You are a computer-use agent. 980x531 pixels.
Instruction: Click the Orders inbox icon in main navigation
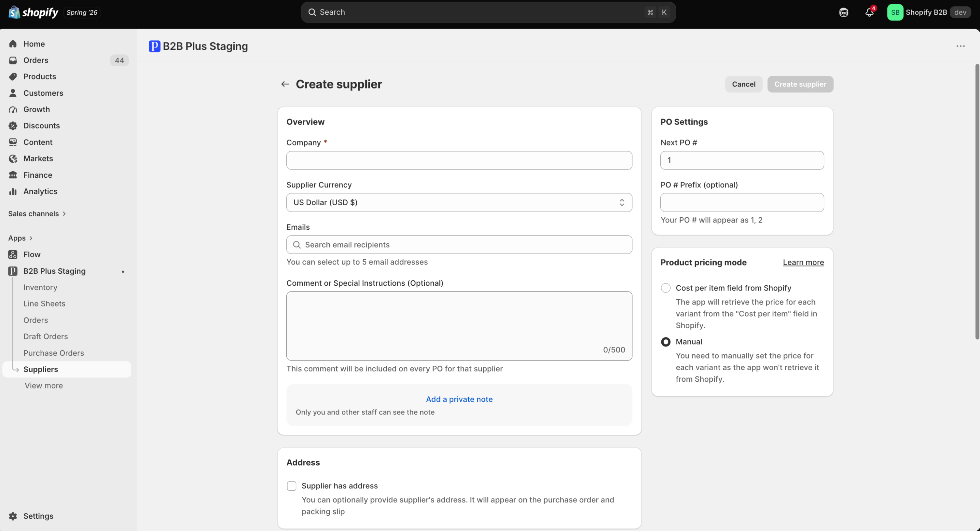coord(13,60)
